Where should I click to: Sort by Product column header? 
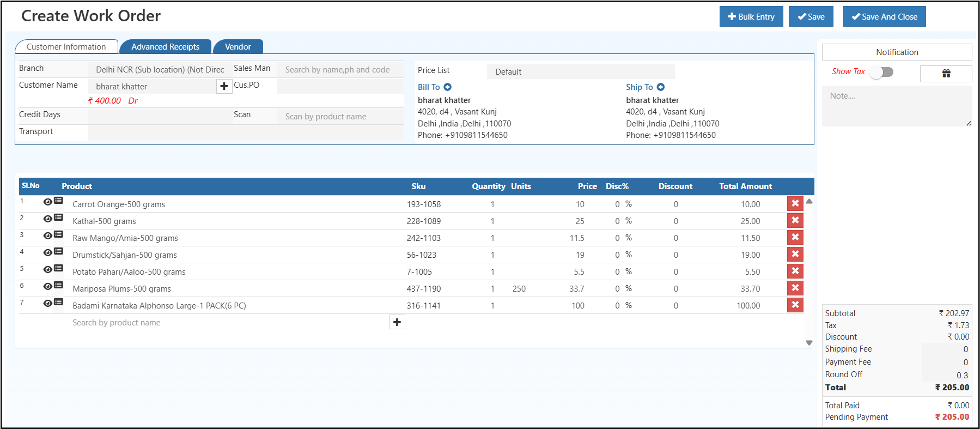(77, 186)
